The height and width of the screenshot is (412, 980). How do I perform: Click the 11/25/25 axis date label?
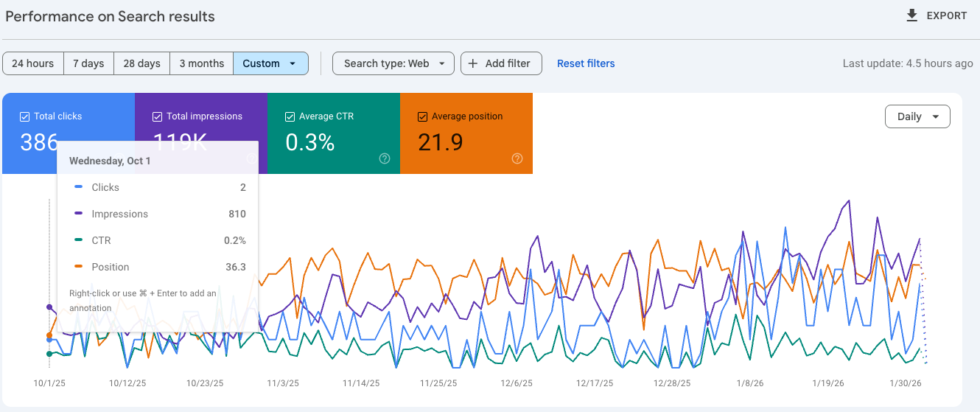click(438, 383)
